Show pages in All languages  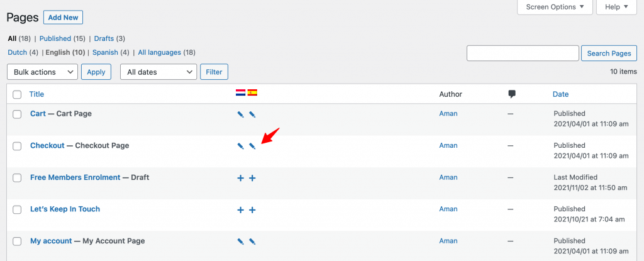coord(159,53)
